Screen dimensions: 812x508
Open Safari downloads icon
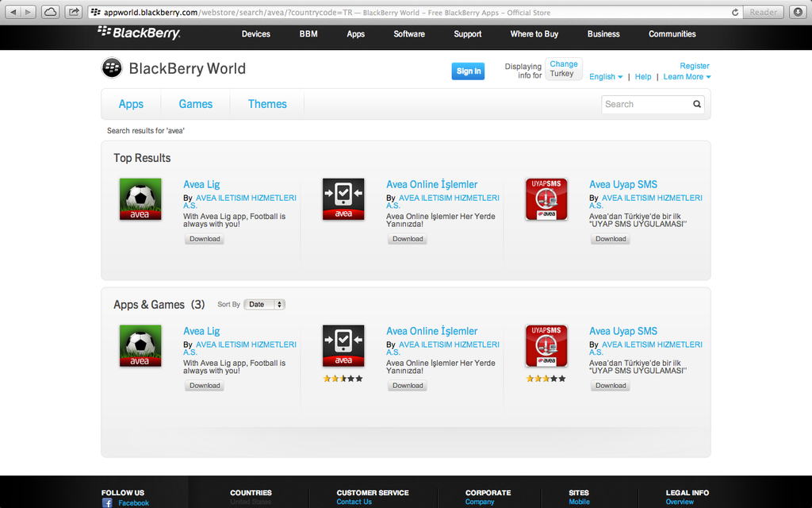click(x=797, y=12)
